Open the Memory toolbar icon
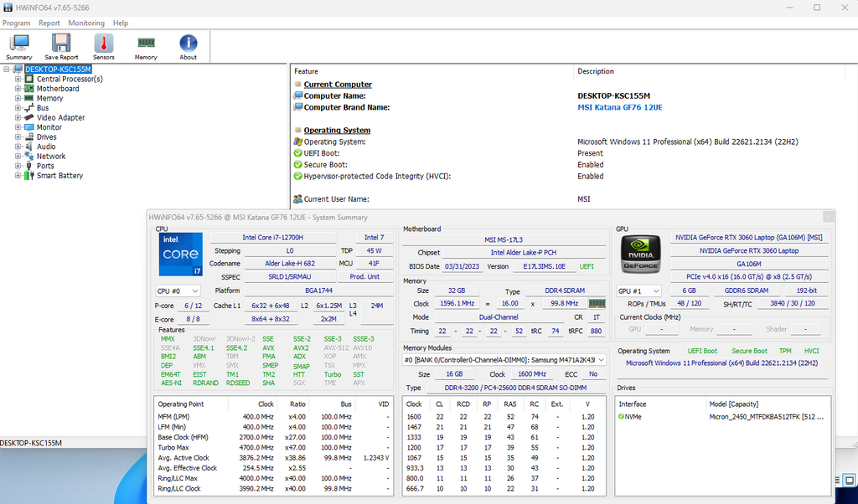 coord(146,46)
